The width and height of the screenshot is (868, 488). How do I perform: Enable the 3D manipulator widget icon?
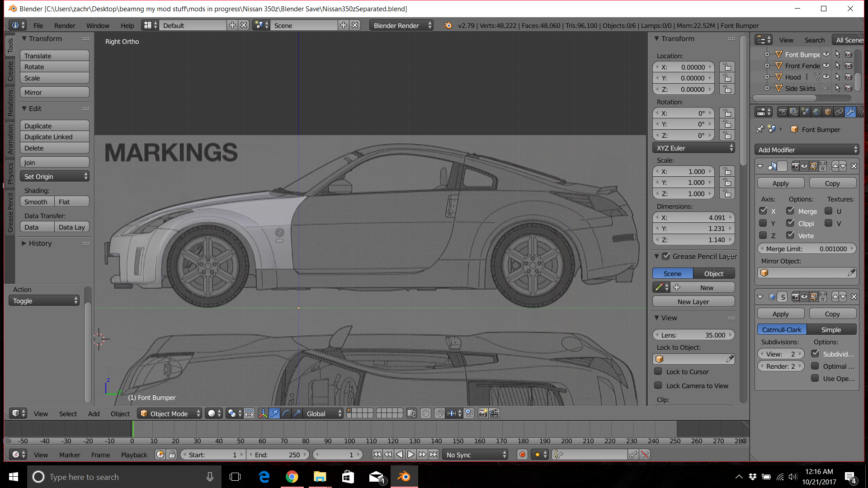263,413
